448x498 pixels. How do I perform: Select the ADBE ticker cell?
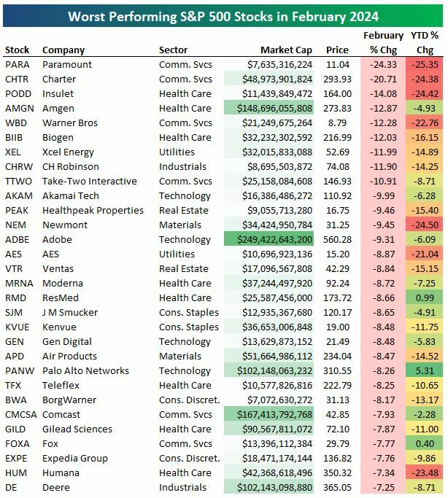pos(17,239)
